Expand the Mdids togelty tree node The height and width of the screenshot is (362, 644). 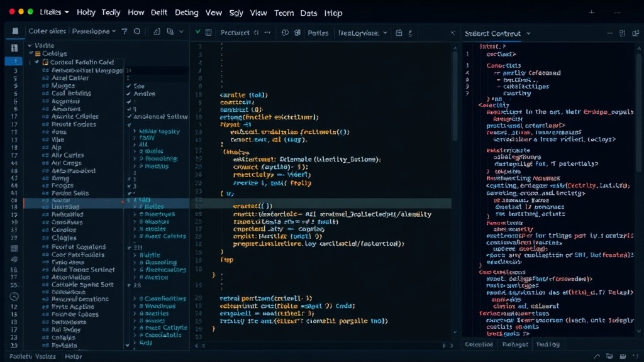coord(135,131)
